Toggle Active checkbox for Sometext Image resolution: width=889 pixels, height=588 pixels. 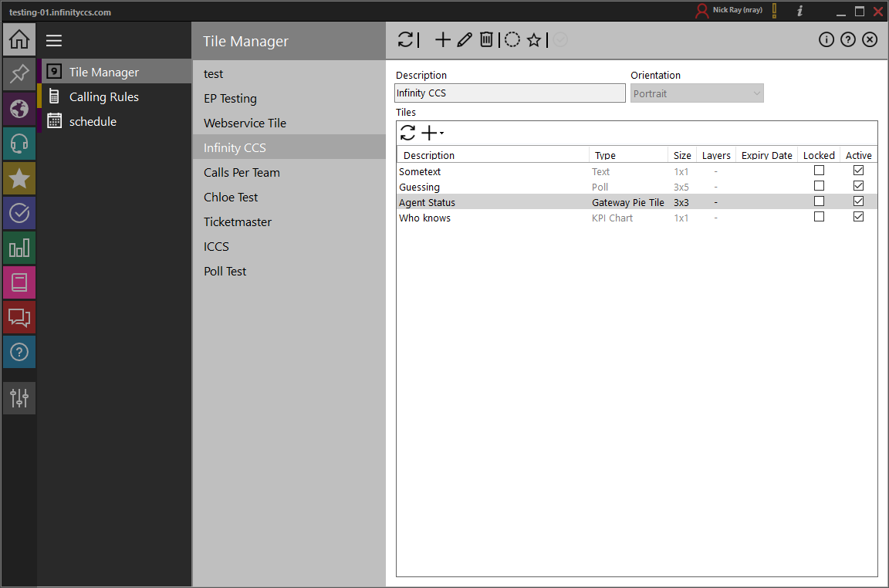pos(858,170)
